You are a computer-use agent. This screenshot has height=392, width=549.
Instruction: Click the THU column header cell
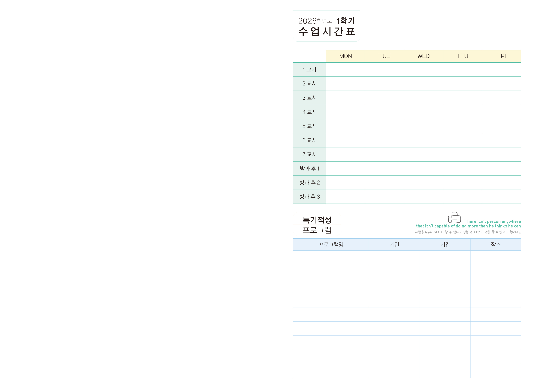point(462,56)
